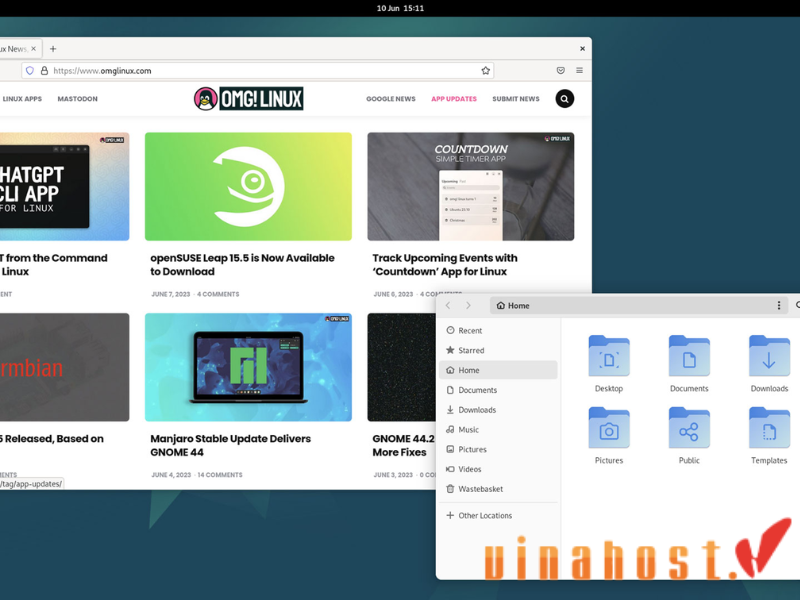800x600 pixels.
Task: View 14 COMMENTS under the Manjaro article
Action: tap(220, 475)
